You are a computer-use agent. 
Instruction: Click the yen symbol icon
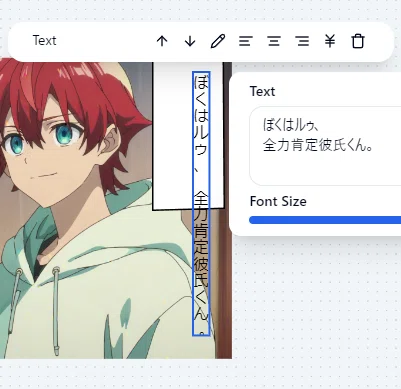[x=330, y=41]
